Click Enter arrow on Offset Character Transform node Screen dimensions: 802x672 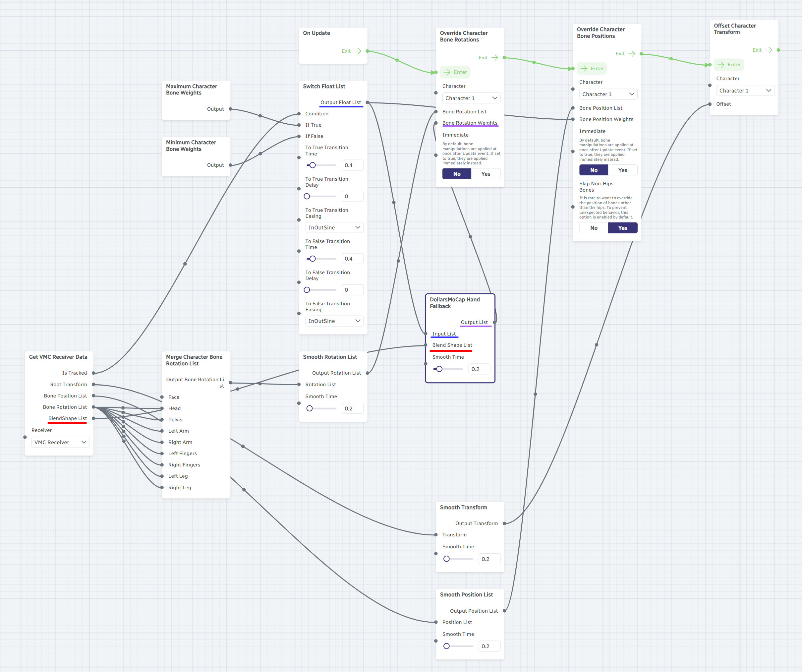tap(721, 65)
